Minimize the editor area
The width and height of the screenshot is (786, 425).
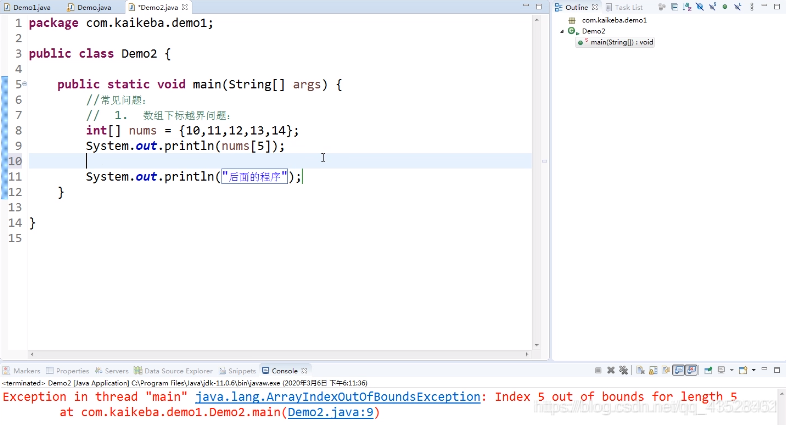point(526,6)
